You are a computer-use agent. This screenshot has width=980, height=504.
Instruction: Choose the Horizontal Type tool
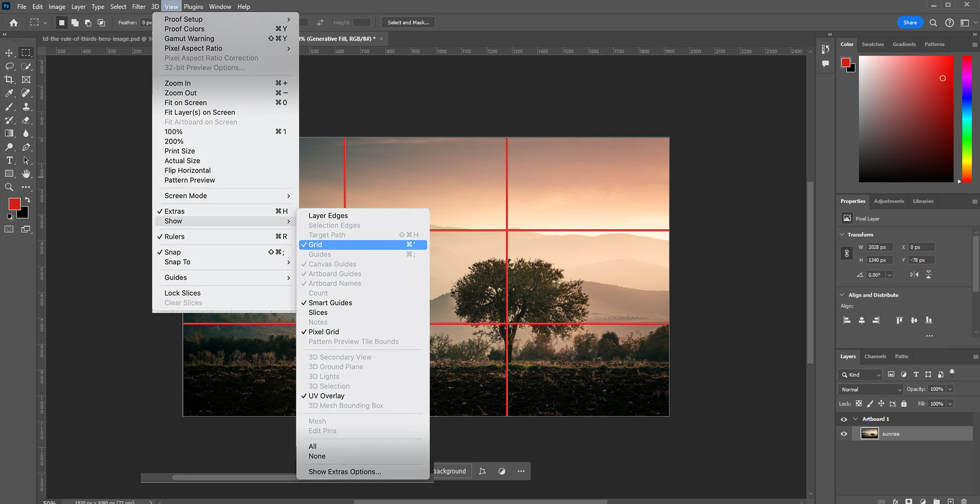pyautogui.click(x=9, y=160)
